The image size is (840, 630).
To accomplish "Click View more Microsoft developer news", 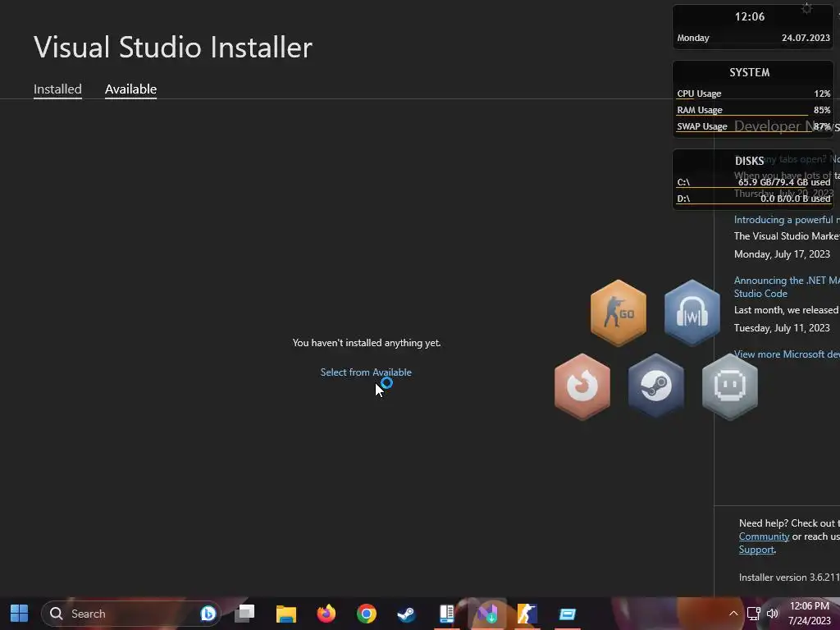I will pos(787,354).
